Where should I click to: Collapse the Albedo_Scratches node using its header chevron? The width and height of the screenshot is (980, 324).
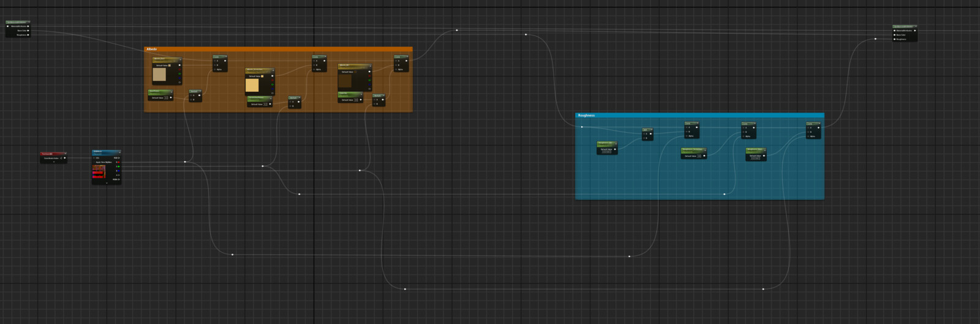pos(273,71)
